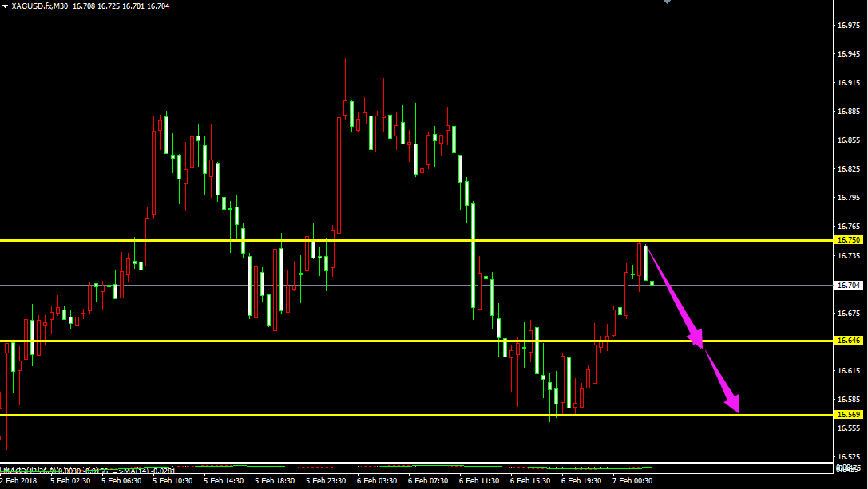
Task: Click the 5 Feb 10:30 time label
Action: click(173, 481)
